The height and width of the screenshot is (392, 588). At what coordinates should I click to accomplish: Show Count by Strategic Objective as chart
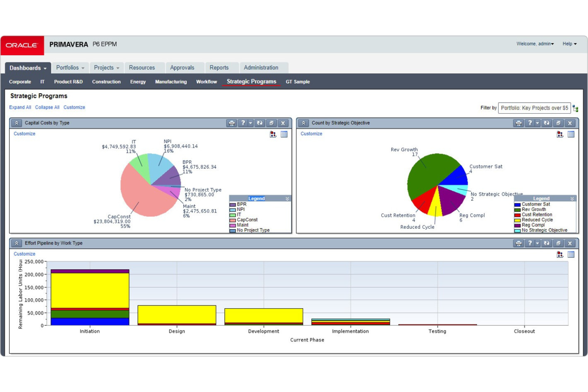(x=560, y=134)
